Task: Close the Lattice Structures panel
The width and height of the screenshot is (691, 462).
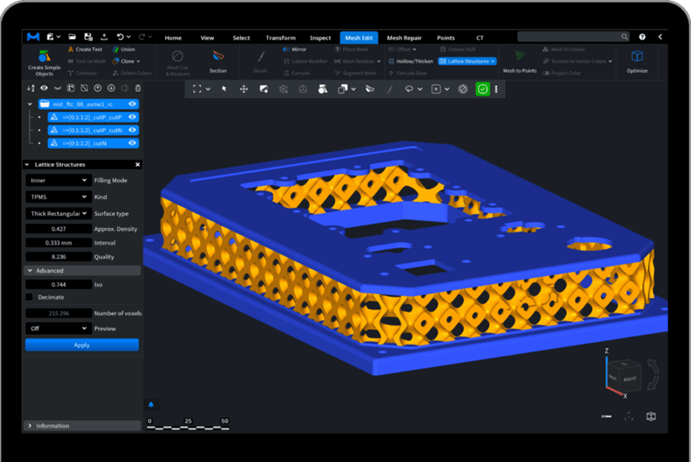Action: pyautogui.click(x=137, y=164)
